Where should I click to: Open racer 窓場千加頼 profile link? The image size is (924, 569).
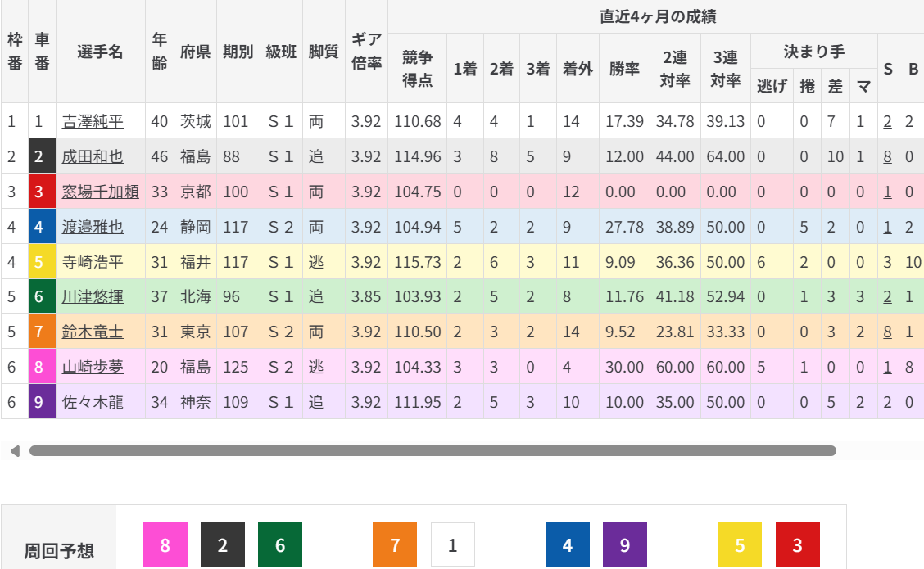100,192
